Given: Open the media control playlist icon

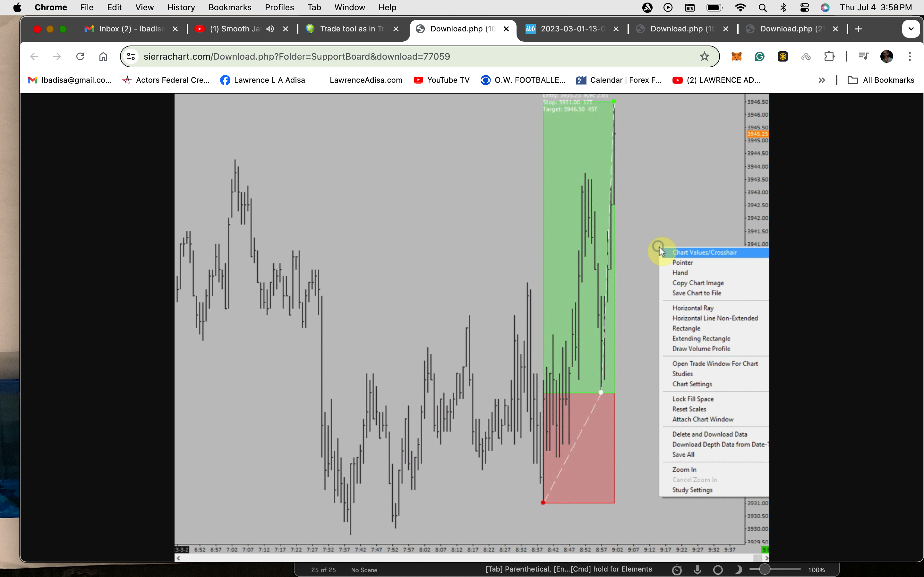Looking at the screenshot, I should [863, 56].
